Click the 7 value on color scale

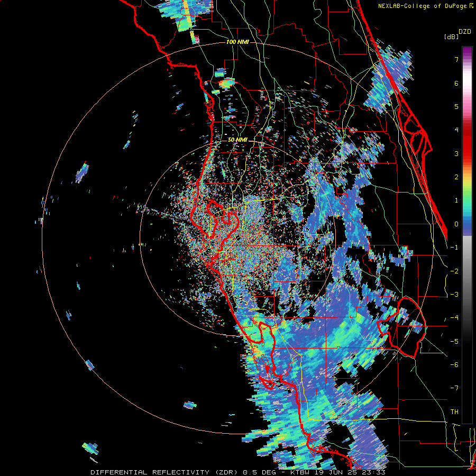(x=456, y=59)
